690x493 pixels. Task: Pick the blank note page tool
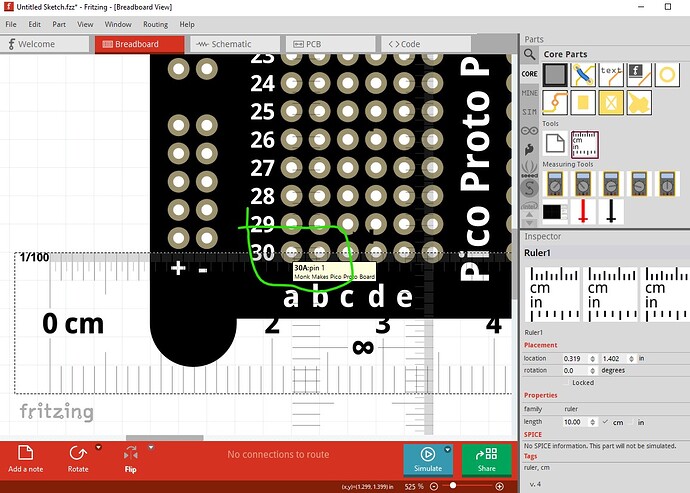pyautogui.click(x=555, y=143)
